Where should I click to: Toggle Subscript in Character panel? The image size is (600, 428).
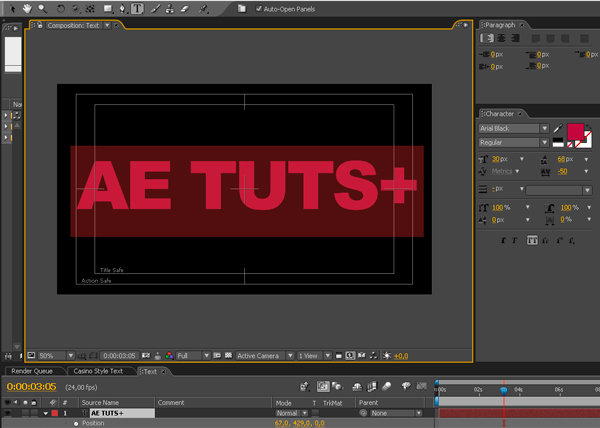pos(572,240)
